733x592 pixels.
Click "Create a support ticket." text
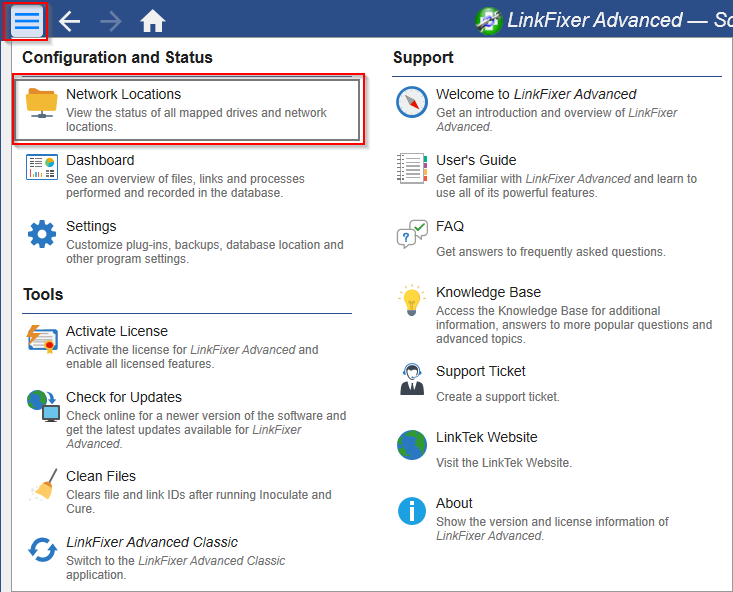click(x=498, y=397)
